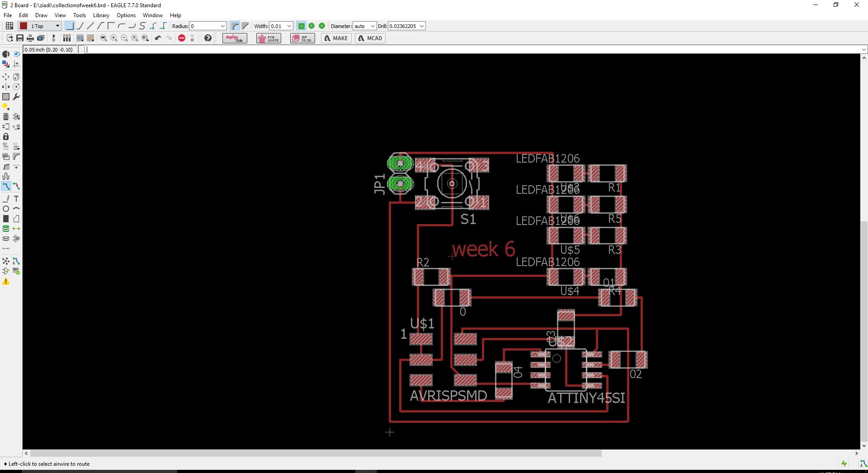
Task: Open the Help question mark icon
Action: (208, 38)
